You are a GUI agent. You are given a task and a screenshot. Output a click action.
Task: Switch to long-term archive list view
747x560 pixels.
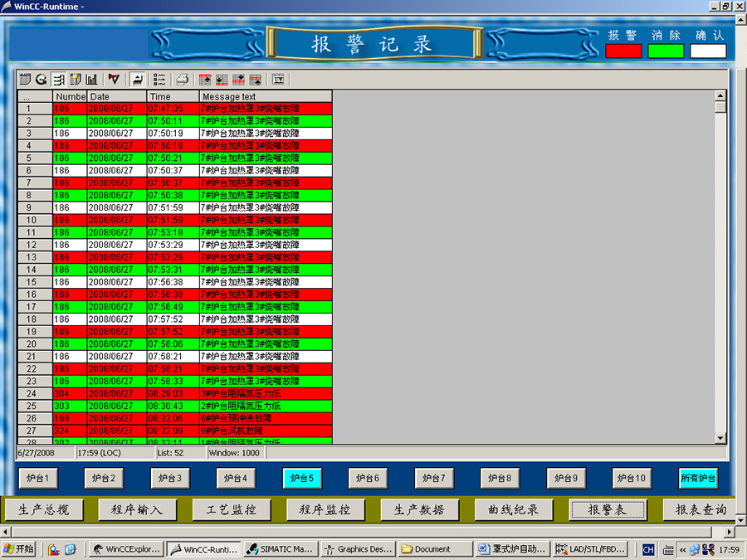(x=58, y=80)
